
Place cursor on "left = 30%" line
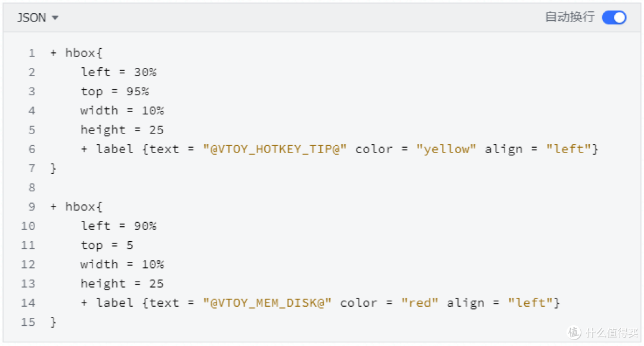119,72
